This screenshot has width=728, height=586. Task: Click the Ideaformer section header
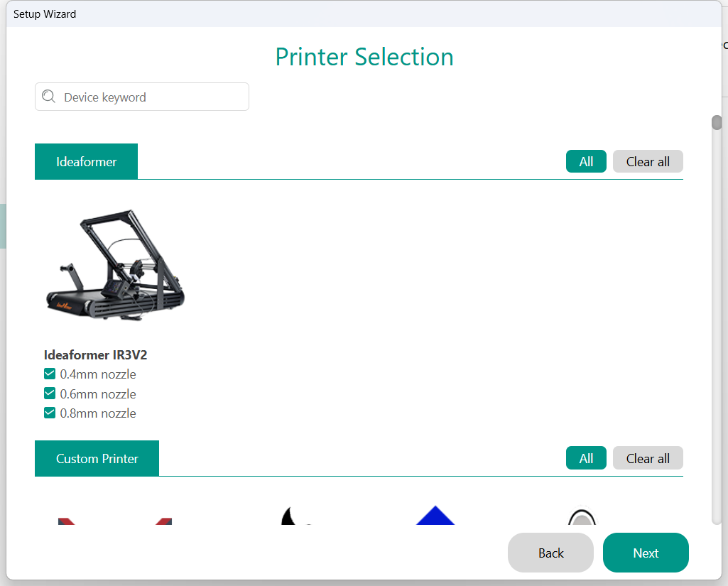click(87, 161)
